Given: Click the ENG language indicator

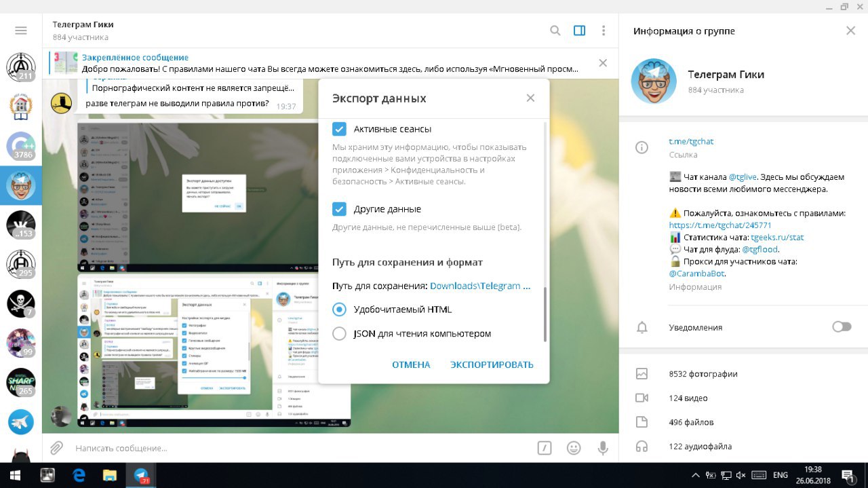Looking at the screenshot, I should [x=780, y=475].
